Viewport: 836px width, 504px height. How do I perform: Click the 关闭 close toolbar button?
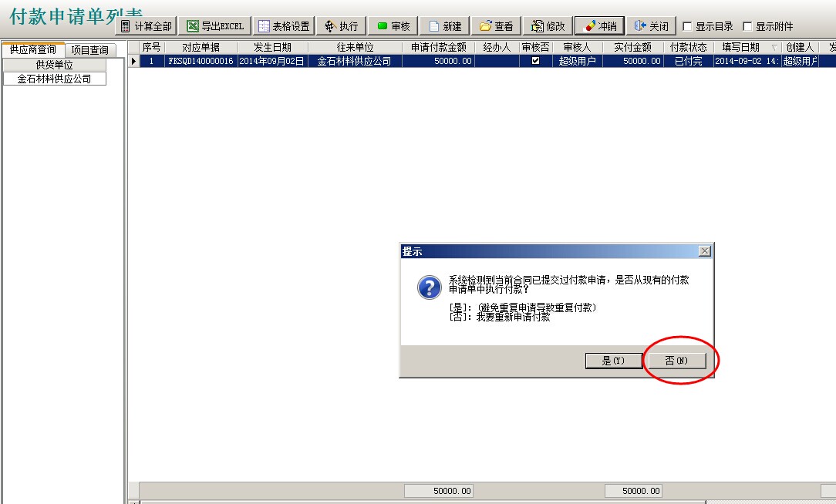tap(651, 26)
